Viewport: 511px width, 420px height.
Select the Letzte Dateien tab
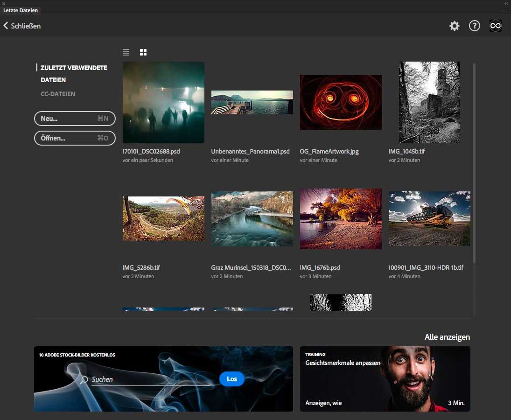pyautogui.click(x=21, y=10)
